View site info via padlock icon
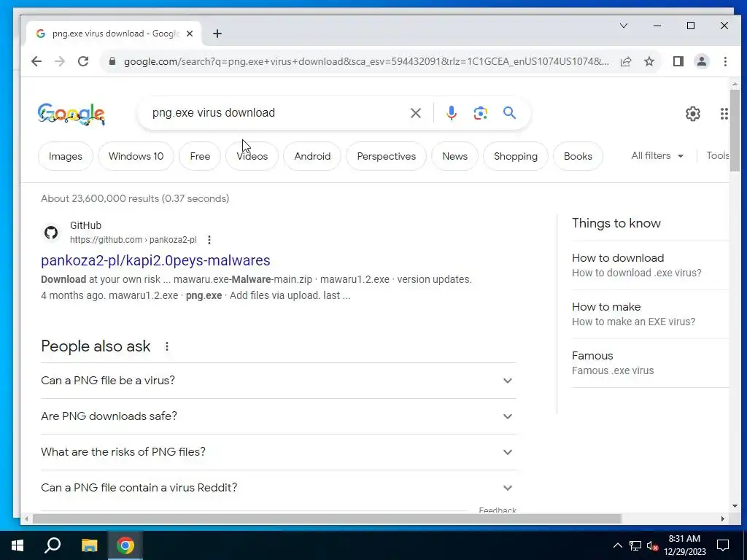 (x=112, y=61)
